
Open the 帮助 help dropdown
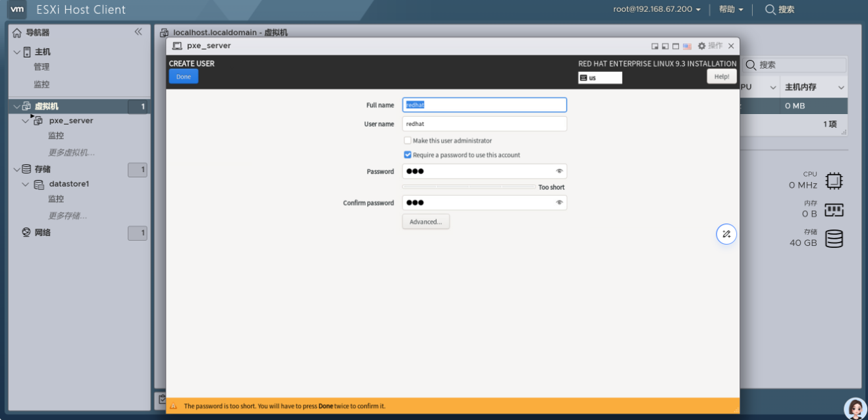pyautogui.click(x=731, y=10)
